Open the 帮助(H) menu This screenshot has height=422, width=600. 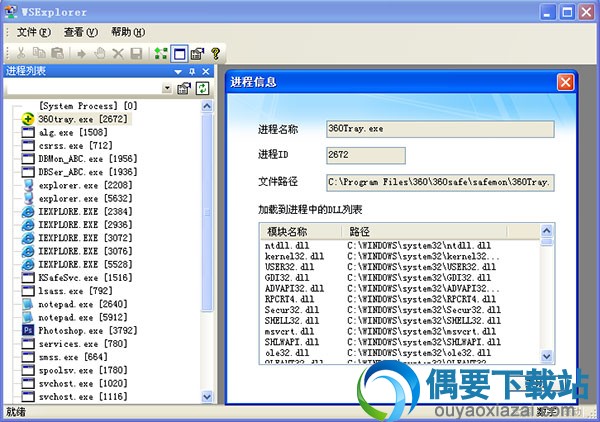128,32
